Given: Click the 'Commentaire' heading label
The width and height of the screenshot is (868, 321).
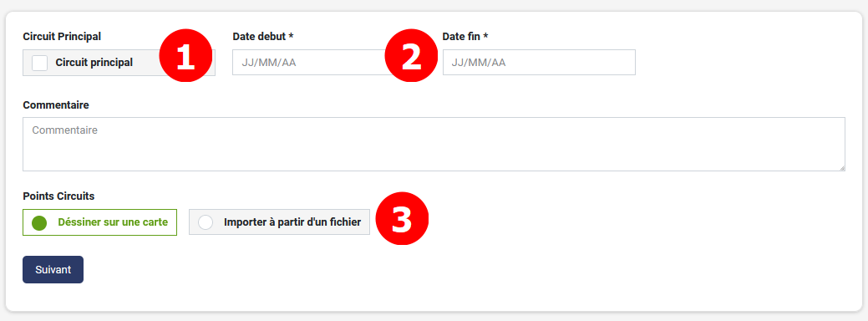Looking at the screenshot, I should pos(56,104).
